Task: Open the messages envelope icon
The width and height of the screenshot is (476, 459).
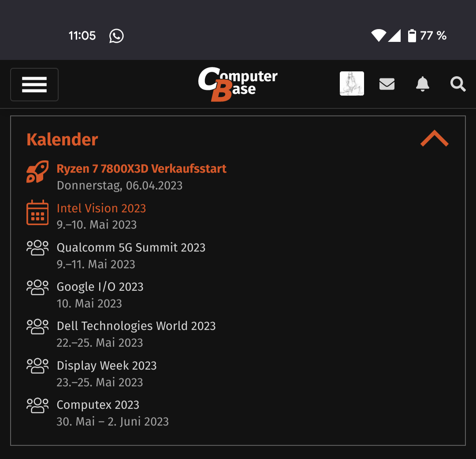Action: 387,83
